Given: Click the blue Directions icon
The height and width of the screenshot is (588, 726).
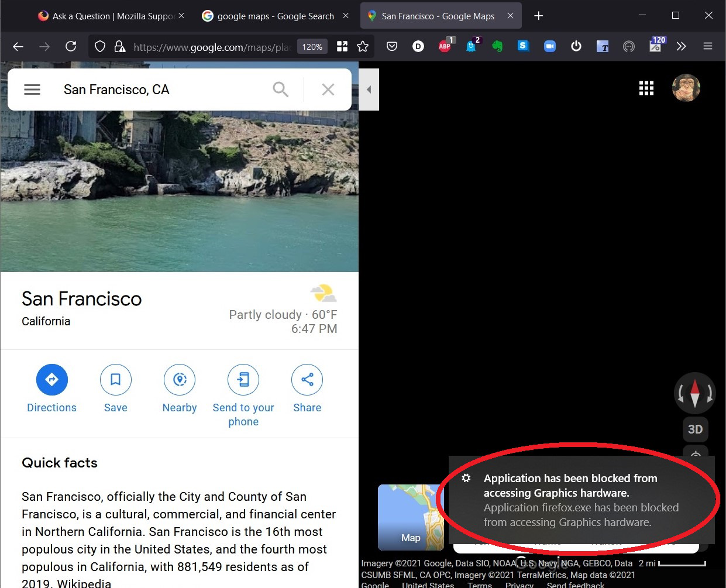Looking at the screenshot, I should 52,380.
